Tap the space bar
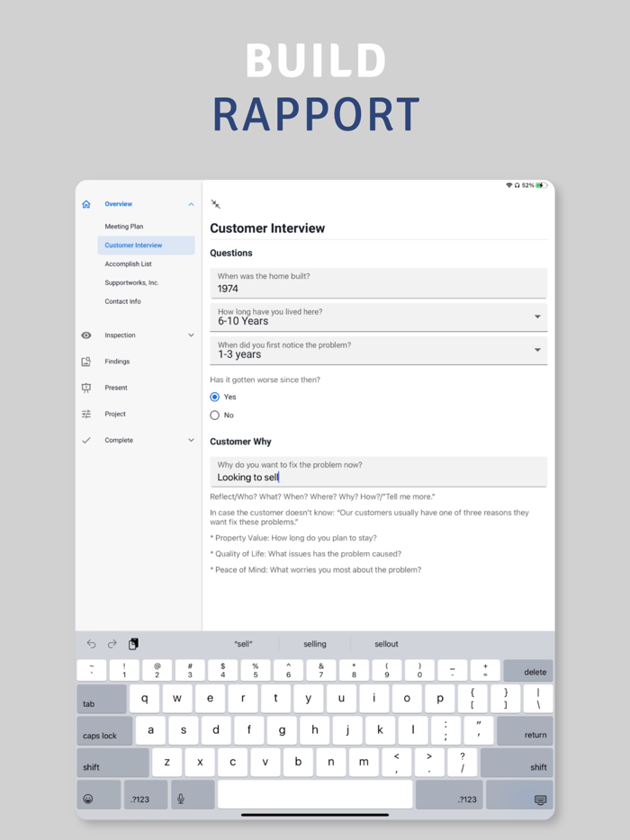 click(315, 794)
